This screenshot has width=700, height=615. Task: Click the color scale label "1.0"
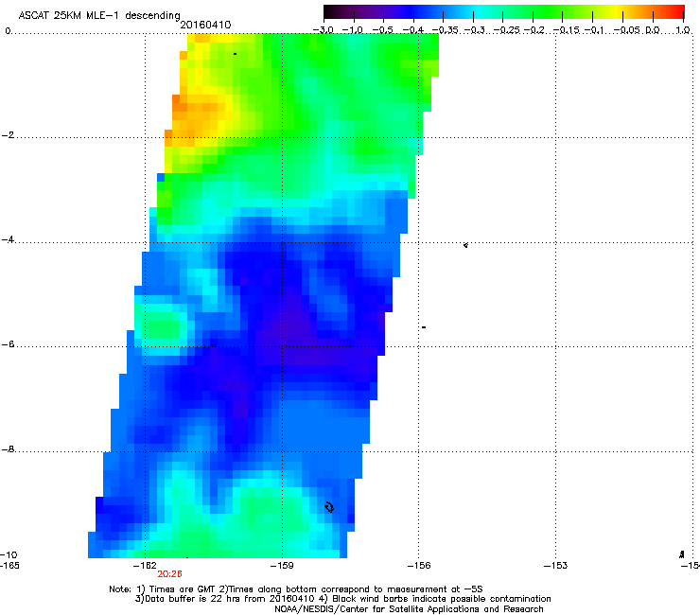[683, 30]
